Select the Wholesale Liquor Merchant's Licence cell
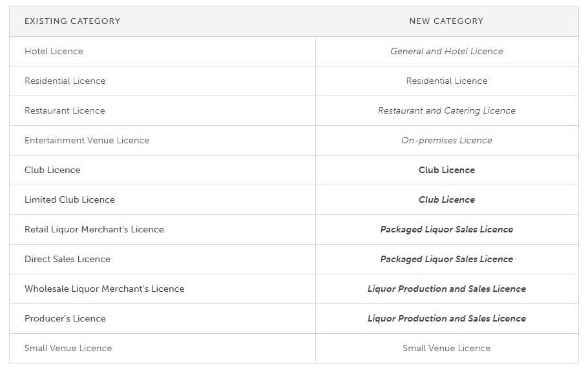The width and height of the screenshot is (588, 368). (104, 289)
